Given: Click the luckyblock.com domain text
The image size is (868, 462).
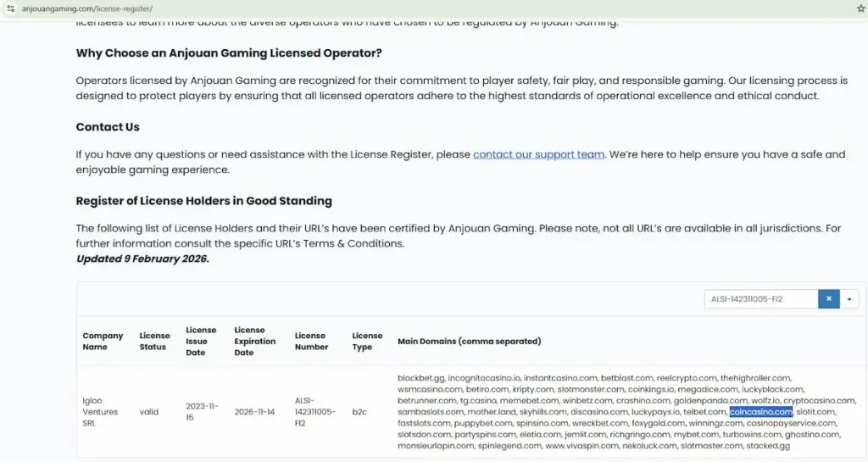Looking at the screenshot, I should tap(771, 389).
